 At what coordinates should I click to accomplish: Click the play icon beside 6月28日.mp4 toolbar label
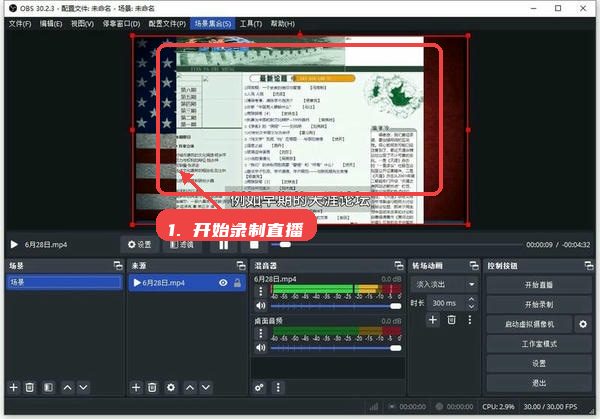(x=14, y=244)
